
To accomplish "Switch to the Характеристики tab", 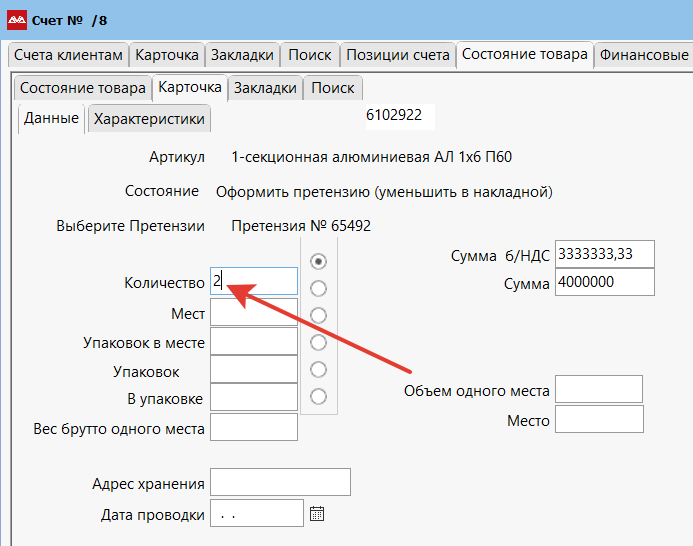I will click(149, 119).
